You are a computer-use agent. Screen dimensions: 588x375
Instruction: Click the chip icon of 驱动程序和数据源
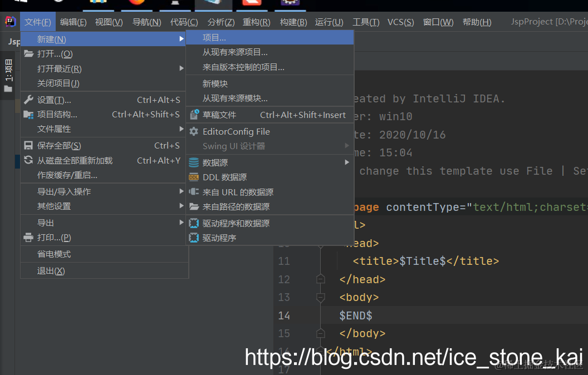pyautogui.click(x=194, y=223)
